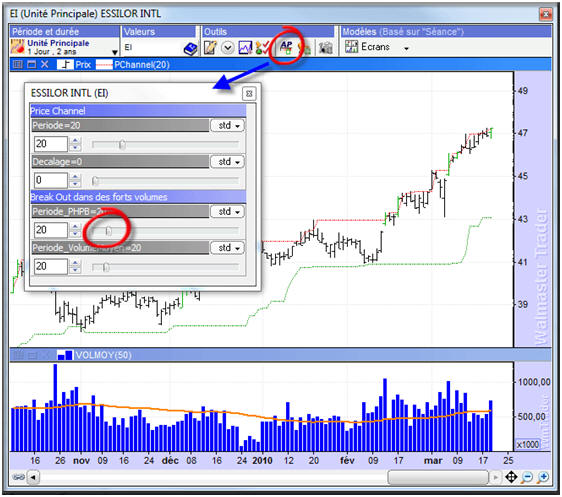
Task: Click the window icon in the price chart header
Action: (x=32, y=64)
